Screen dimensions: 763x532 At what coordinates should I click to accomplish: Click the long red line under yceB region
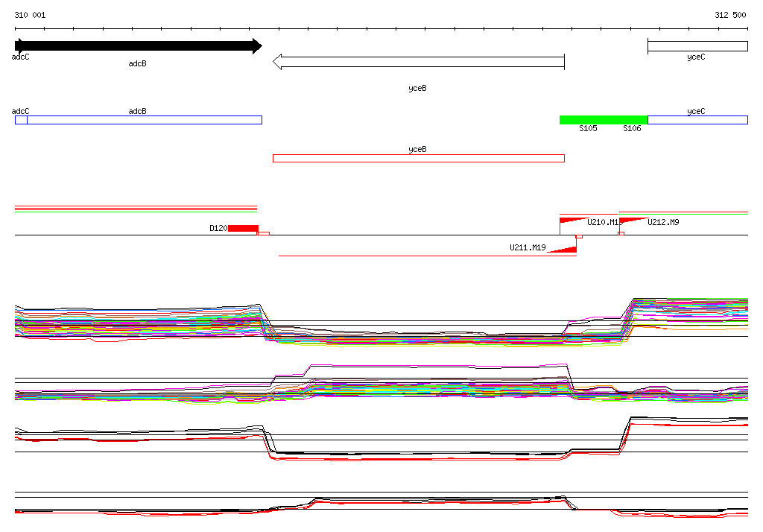[x=427, y=256]
